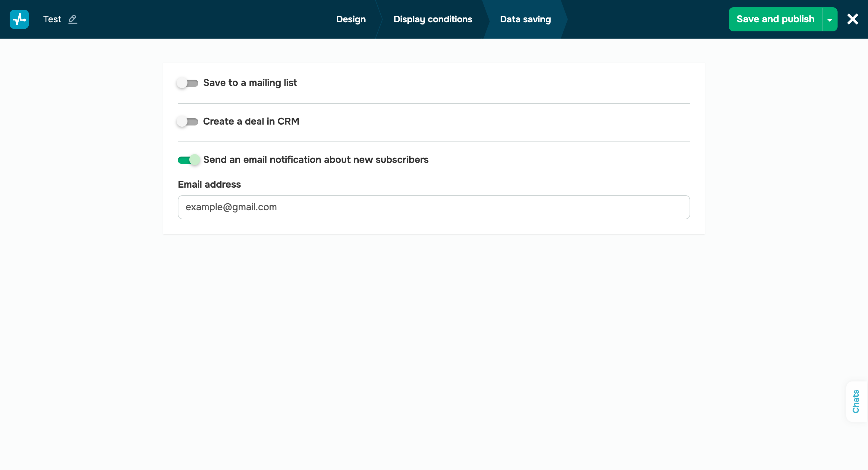The width and height of the screenshot is (868, 470).
Task: Click the rename pencil next to form title
Action: pos(72,19)
